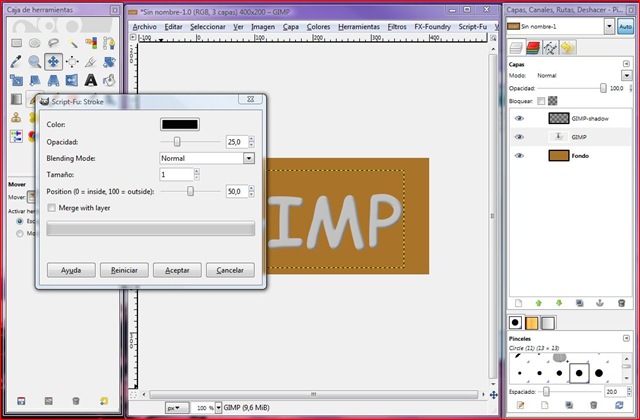This screenshot has height=420, width=640.
Task: Refresh the brushes list
Action: pos(619,405)
